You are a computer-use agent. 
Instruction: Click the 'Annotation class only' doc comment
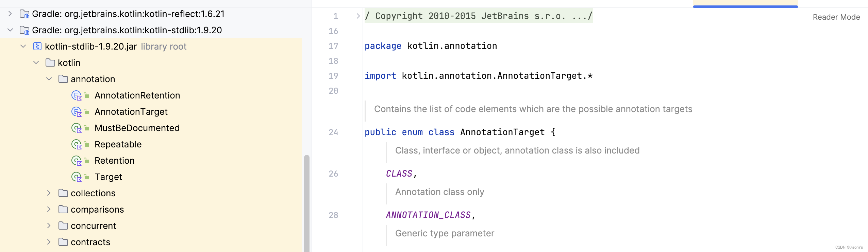(439, 192)
